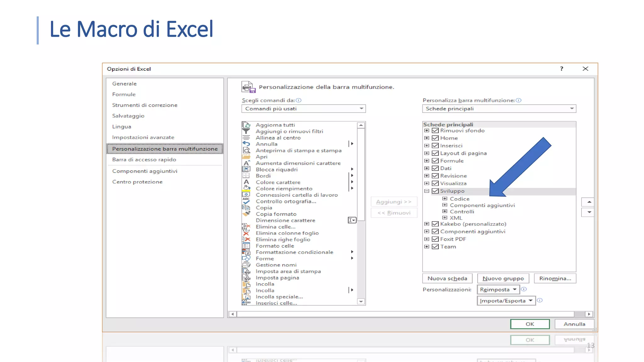Click the Annulla undo arrow icon
644x362 pixels.
(246, 144)
